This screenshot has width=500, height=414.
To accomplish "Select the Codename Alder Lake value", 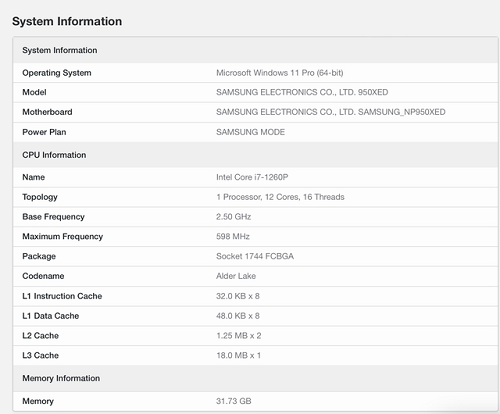I will [236, 276].
